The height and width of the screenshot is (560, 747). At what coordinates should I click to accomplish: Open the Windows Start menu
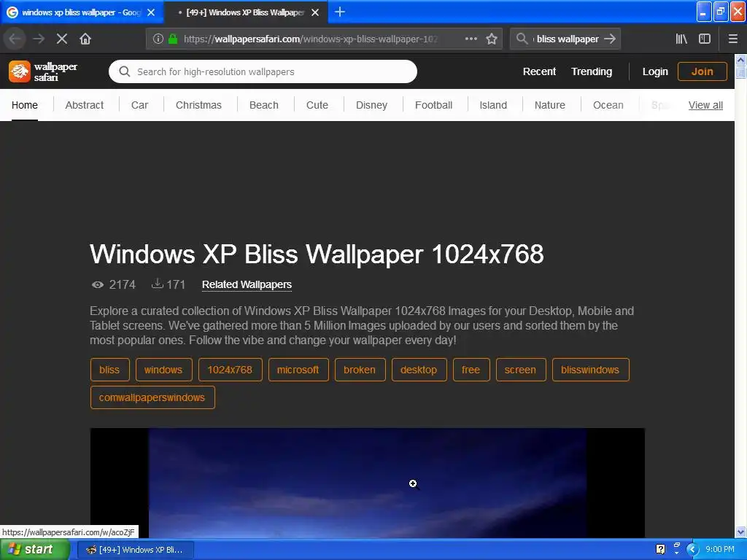[x=34, y=549]
